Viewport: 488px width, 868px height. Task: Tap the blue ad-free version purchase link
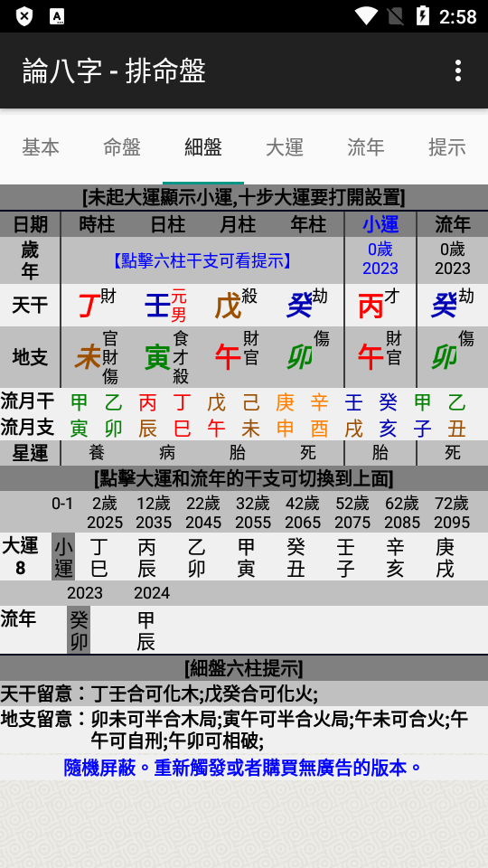pos(243,768)
